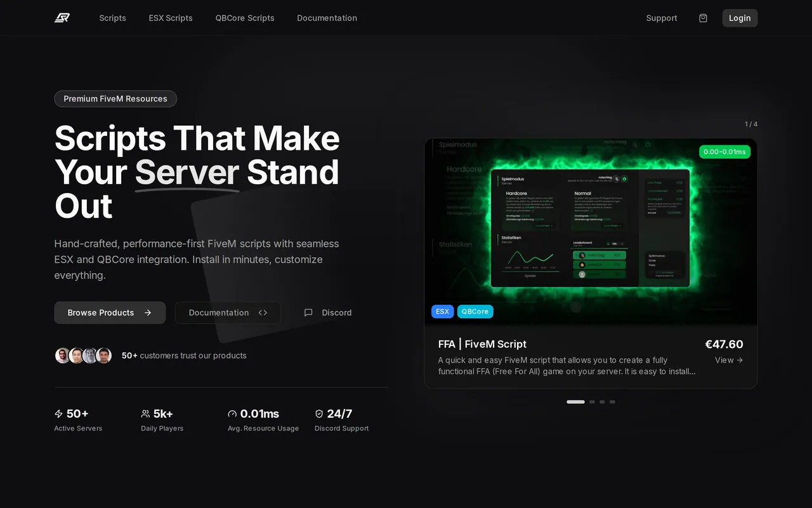Click the shield icon beside 24/7
This screenshot has height=508, width=812.
tap(319, 414)
